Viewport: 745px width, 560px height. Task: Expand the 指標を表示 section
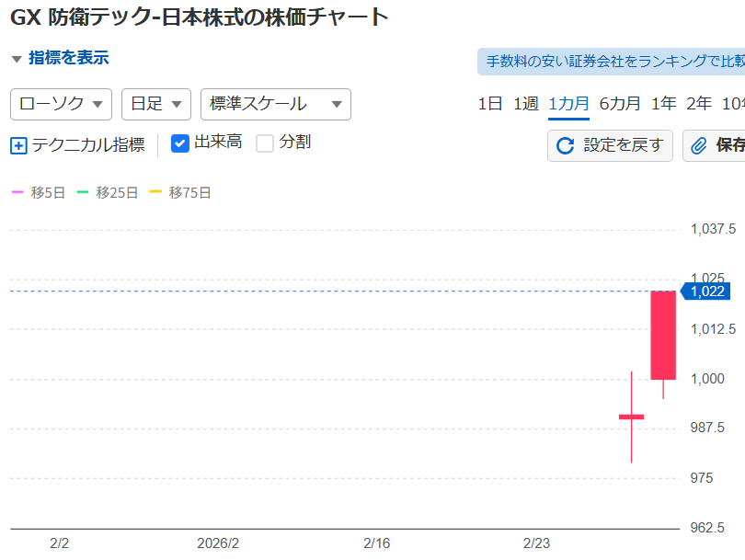pyautogui.click(x=60, y=58)
